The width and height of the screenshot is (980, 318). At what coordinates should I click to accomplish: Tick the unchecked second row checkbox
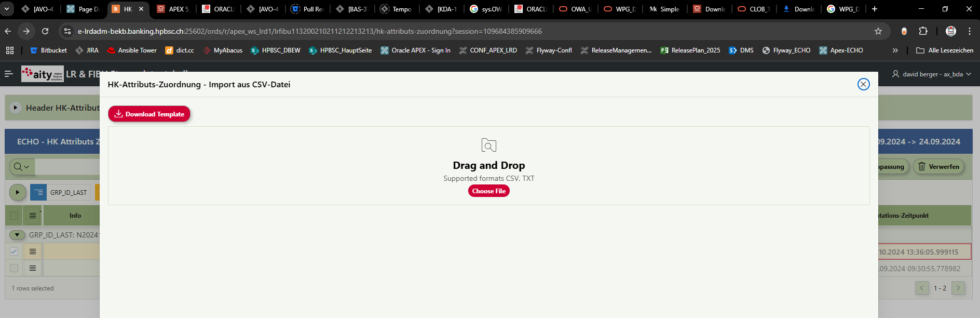14,268
